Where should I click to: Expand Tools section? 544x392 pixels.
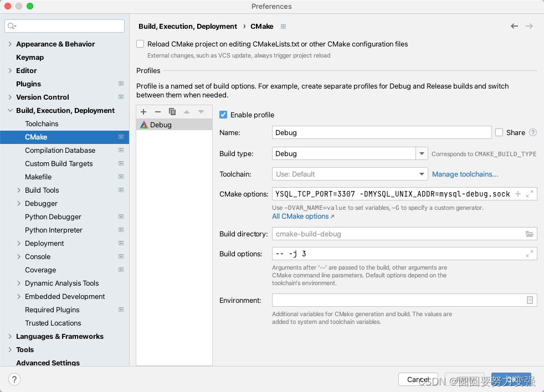pos(10,350)
